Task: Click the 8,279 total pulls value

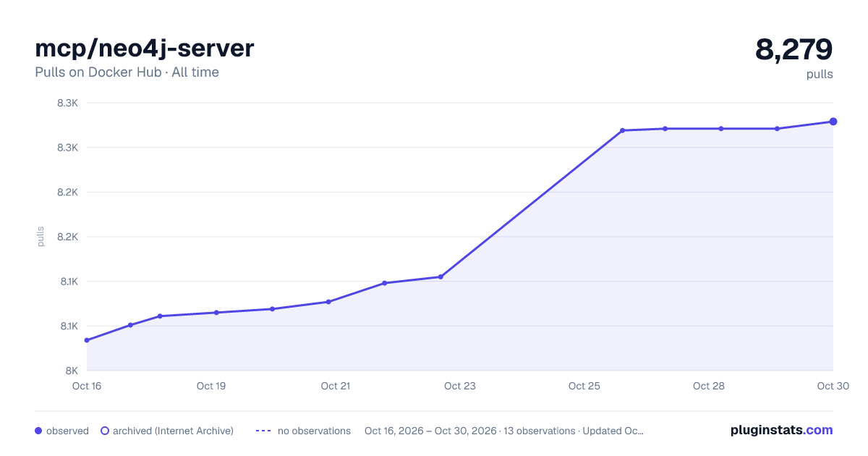Action: click(x=794, y=49)
